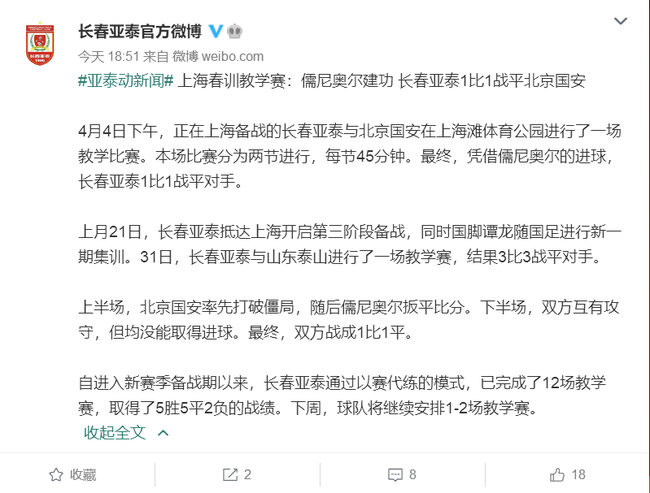Click the blue verified V badge

[x=215, y=31]
